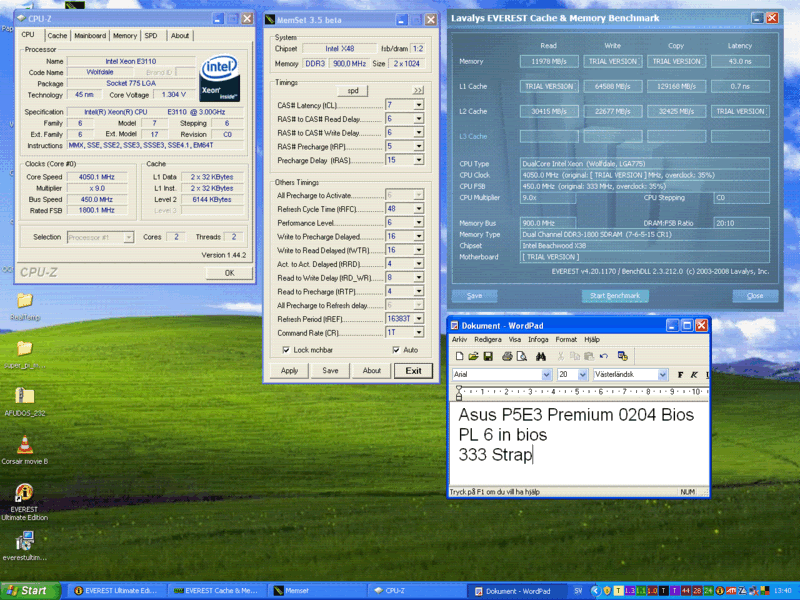800x600 pixels.
Task: Click the New document icon in WordPad
Action: (x=459, y=356)
